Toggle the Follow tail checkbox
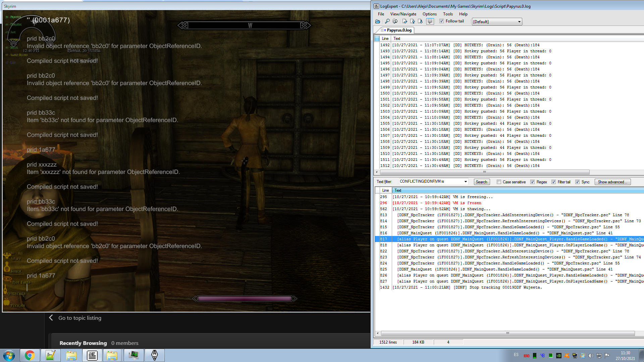The height and width of the screenshot is (362, 644). coord(442,21)
